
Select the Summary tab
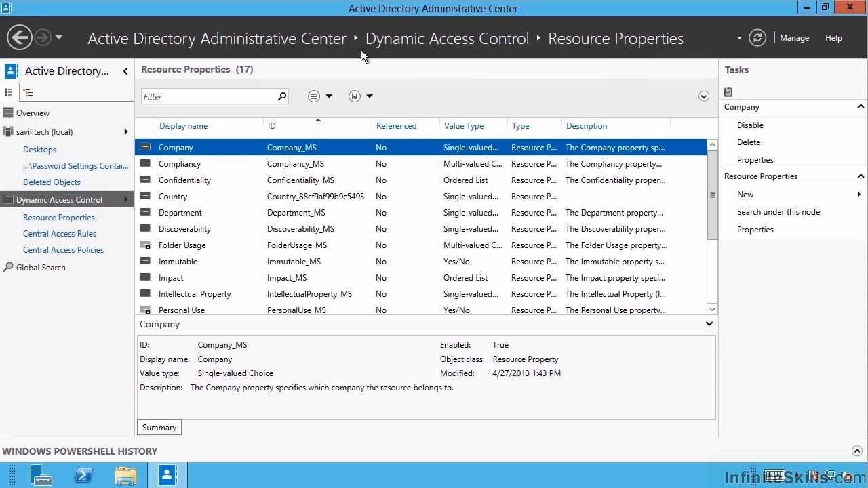159,428
